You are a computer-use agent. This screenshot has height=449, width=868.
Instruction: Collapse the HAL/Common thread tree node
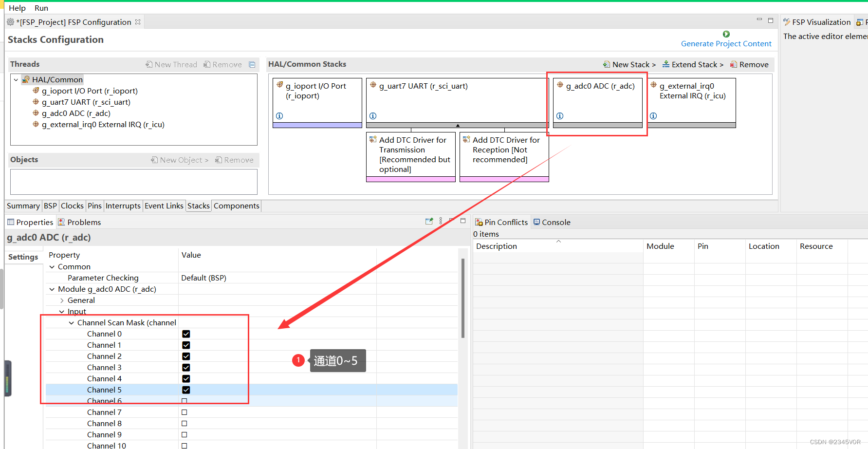(16, 80)
